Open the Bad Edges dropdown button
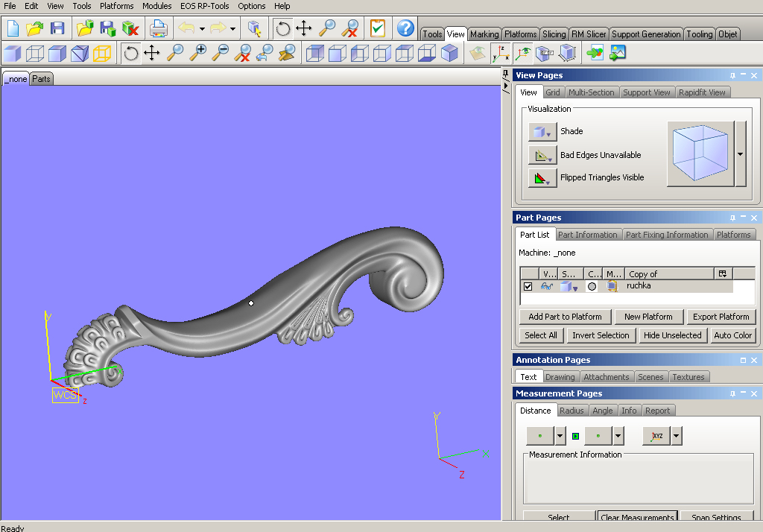Screen dimensions: 763x532 point(542,155)
